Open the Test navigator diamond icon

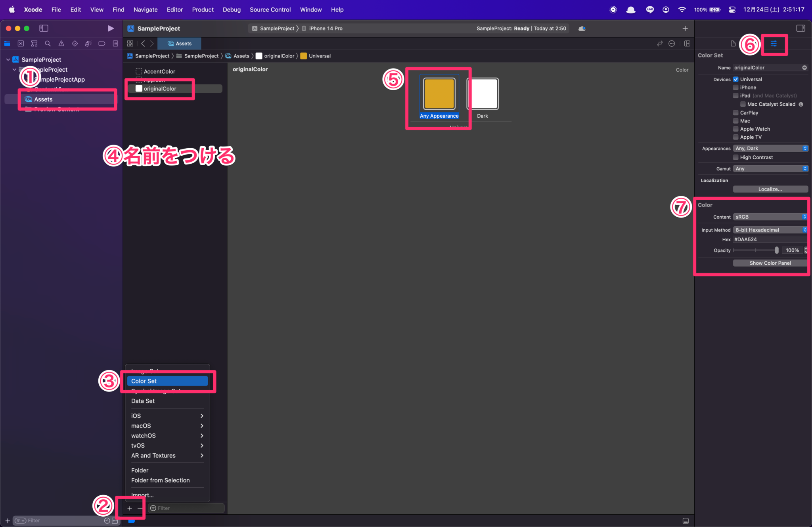click(75, 44)
